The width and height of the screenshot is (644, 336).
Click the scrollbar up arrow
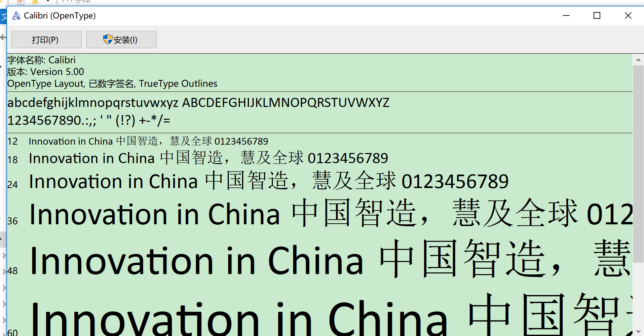(x=638, y=60)
